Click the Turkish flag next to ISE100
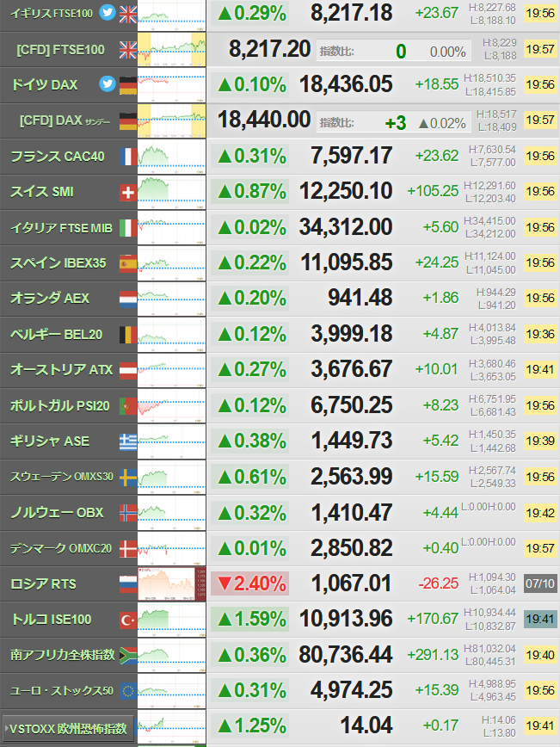560x747 pixels. click(x=128, y=620)
